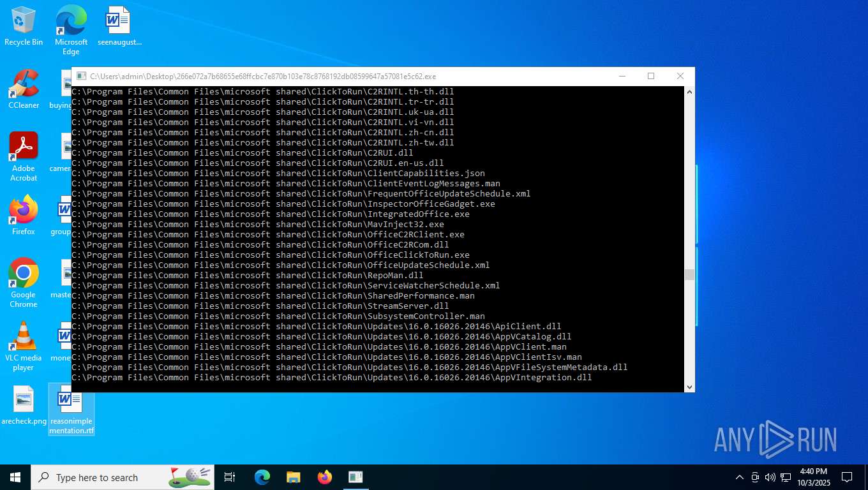The image size is (868, 490).
Task: Click the line ending SharedPerformance.man
Action: (273, 296)
